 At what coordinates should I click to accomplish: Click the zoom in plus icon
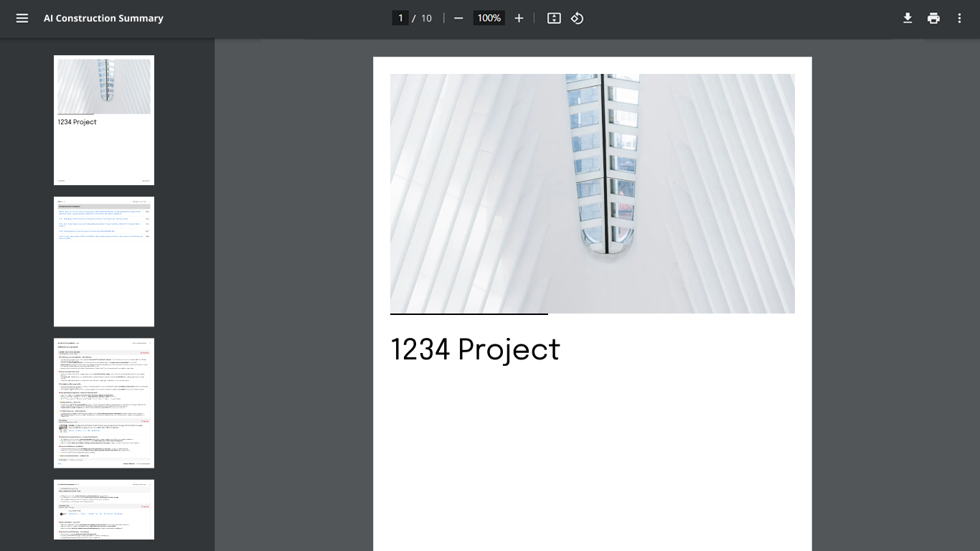[519, 18]
